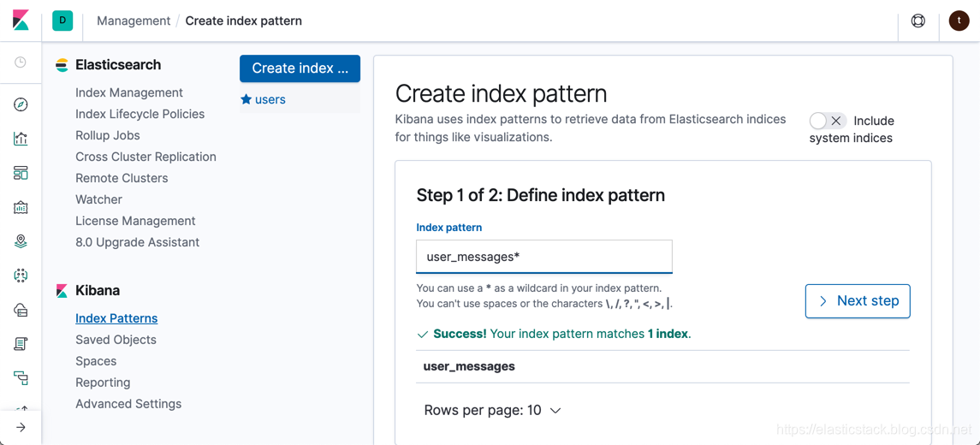Open the Visualize chart icon
This screenshot has width=980, height=445.
coord(21,139)
